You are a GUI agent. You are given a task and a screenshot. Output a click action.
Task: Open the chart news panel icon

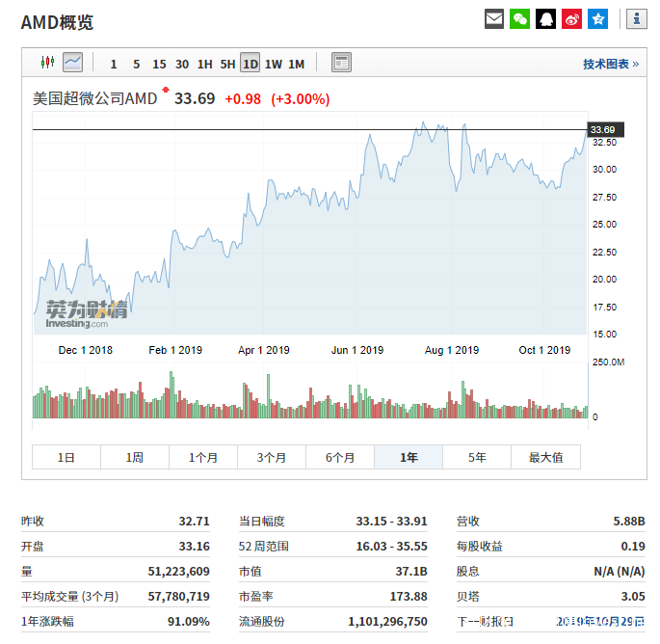coord(341,63)
